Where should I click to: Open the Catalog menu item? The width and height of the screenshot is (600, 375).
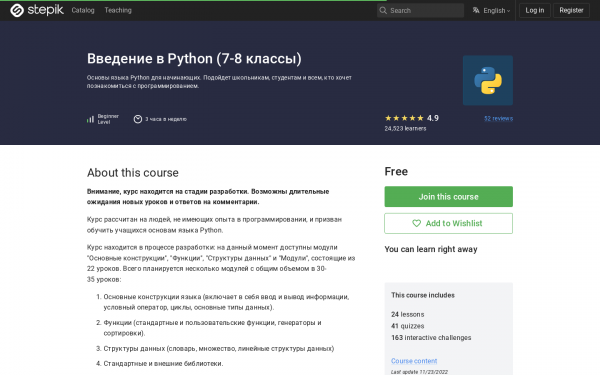[x=83, y=10]
